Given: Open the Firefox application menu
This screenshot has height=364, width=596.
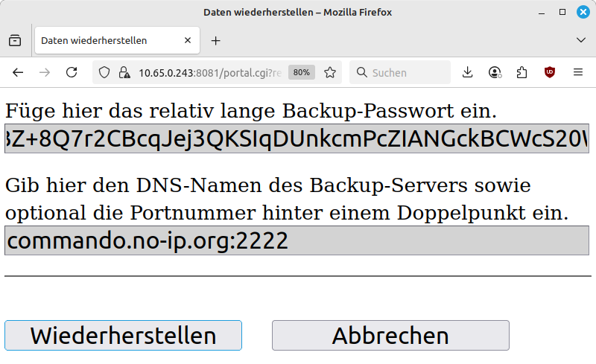Looking at the screenshot, I should point(577,72).
